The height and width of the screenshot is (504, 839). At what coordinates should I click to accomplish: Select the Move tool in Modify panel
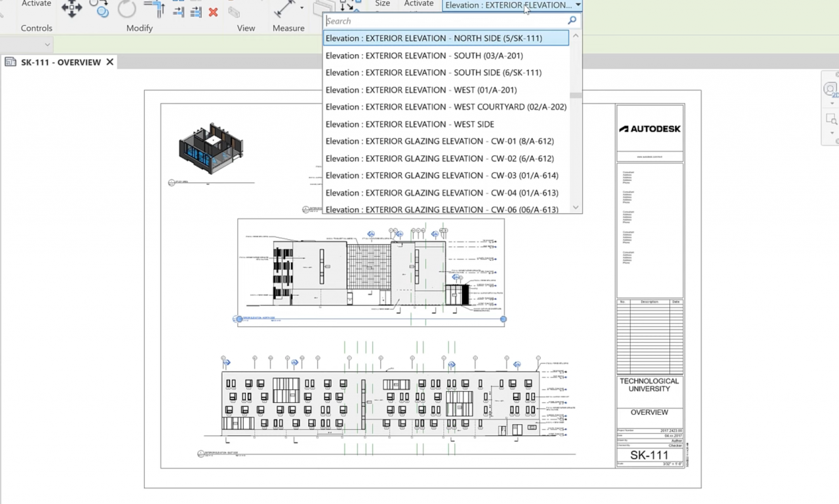pos(71,9)
